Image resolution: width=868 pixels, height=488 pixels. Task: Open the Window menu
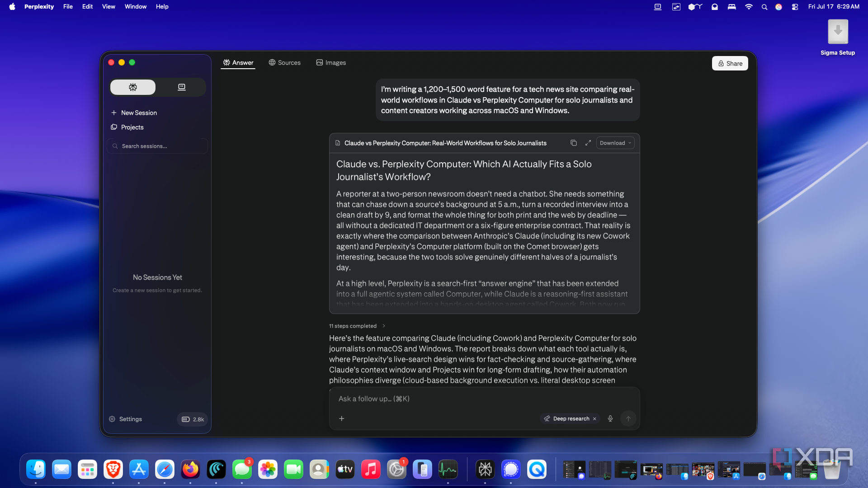pos(136,6)
